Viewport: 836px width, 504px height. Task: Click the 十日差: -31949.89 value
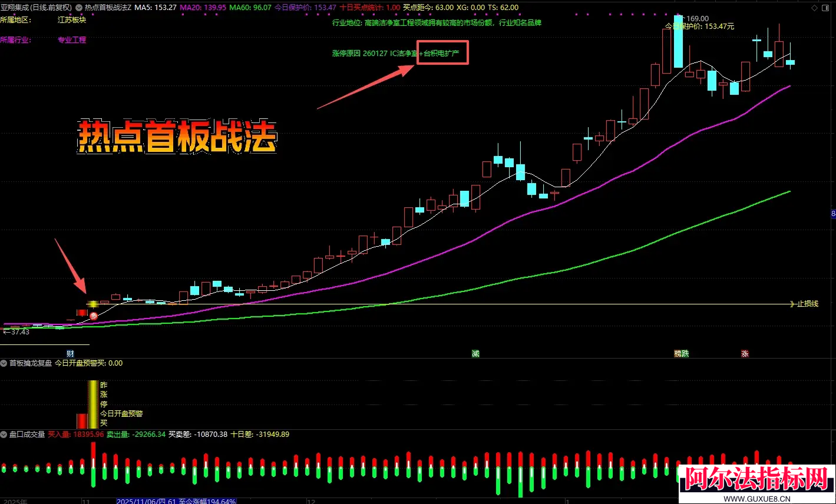click(x=260, y=435)
